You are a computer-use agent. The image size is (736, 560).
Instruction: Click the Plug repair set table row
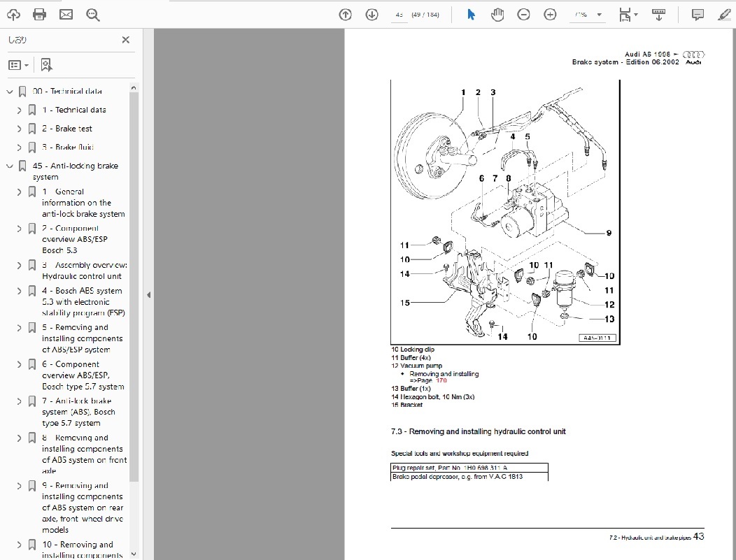[469, 468]
